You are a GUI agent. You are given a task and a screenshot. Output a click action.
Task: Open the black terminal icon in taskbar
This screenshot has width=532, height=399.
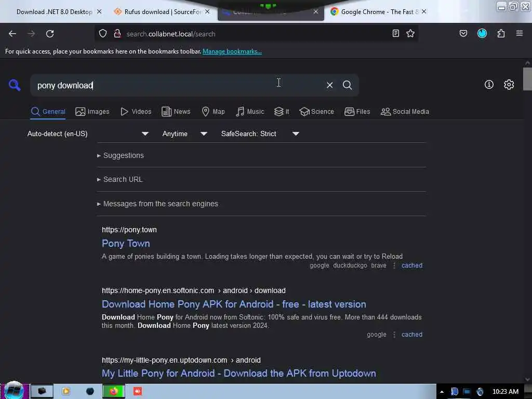[x=42, y=391]
